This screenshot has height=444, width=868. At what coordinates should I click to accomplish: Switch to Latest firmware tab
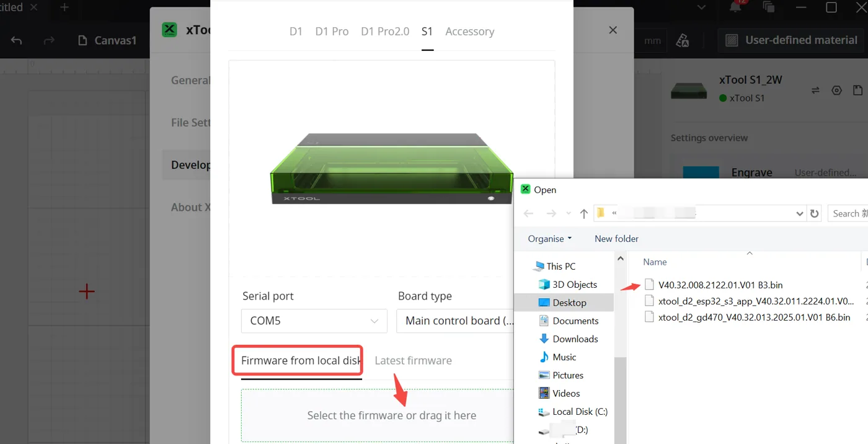[413, 360]
